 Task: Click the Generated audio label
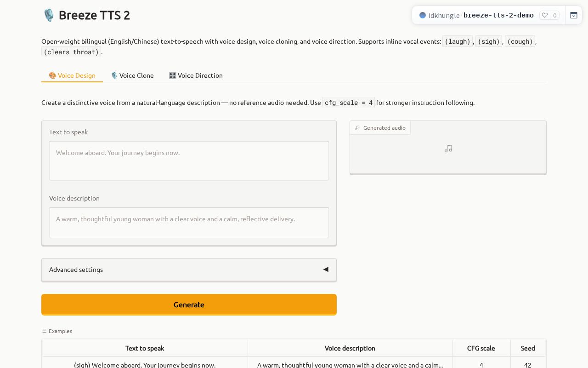point(380,128)
